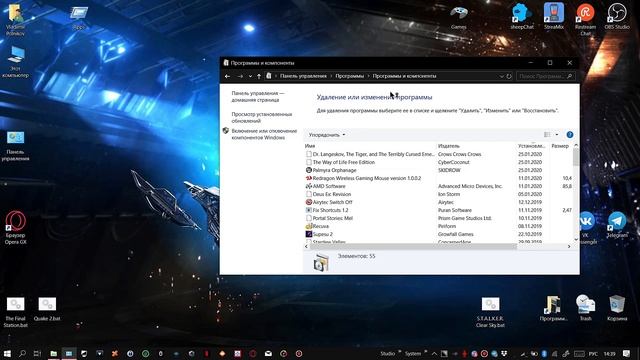Select Deus Ex: Revision program row
The width and height of the screenshot is (640, 360).
pos(438,194)
